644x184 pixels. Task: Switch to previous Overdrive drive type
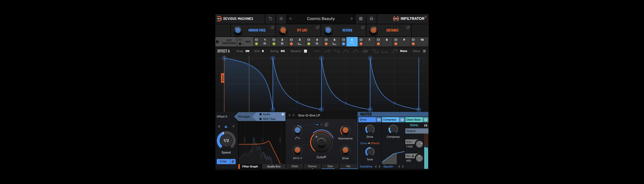pos(376,166)
